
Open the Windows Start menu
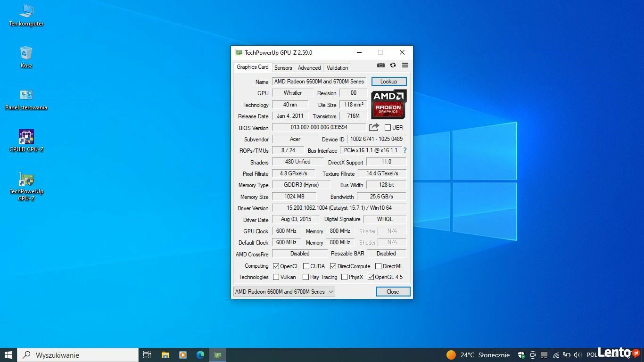coord(8,355)
